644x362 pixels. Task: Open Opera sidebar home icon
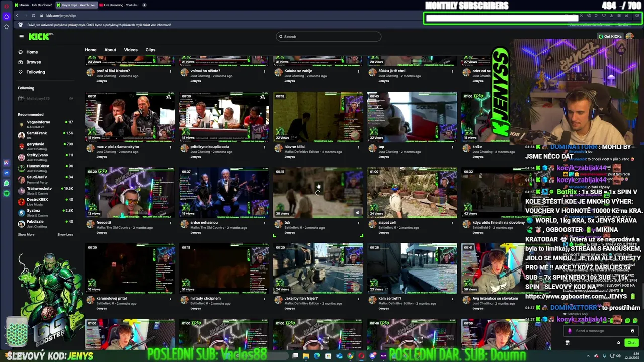click(6, 16)
